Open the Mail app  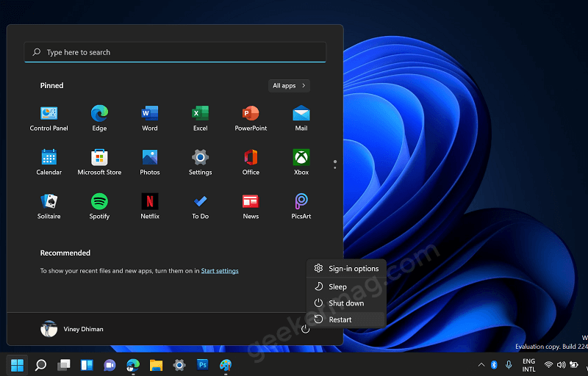tap(301, 119)
